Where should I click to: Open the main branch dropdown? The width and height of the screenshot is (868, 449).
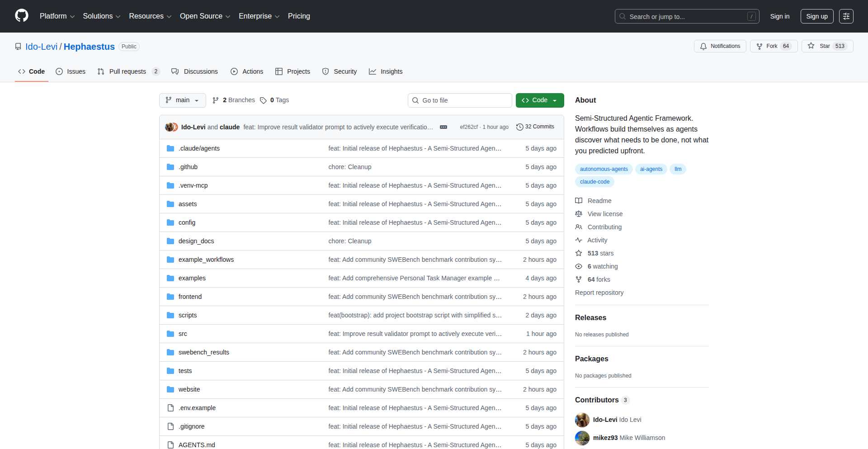pyautogui.click(x=182, y=100)
